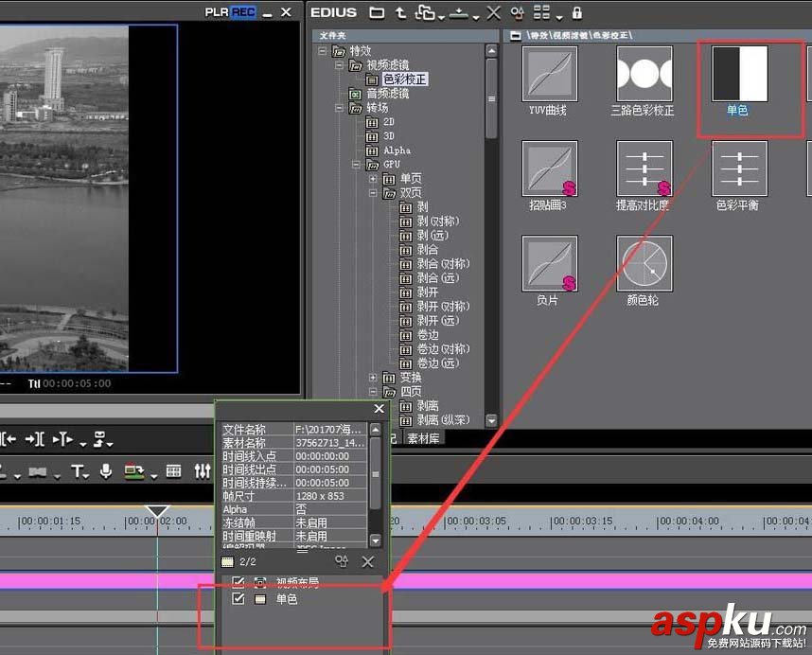Click the title T tool in timeline toolbar
Viewport: 812px width, 655px height.
coord(77,471)
